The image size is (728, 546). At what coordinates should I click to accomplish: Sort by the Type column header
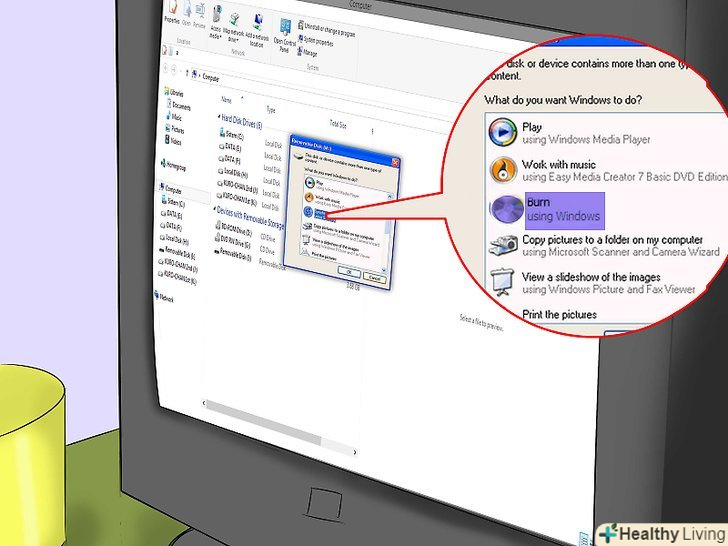coord(271,110)
